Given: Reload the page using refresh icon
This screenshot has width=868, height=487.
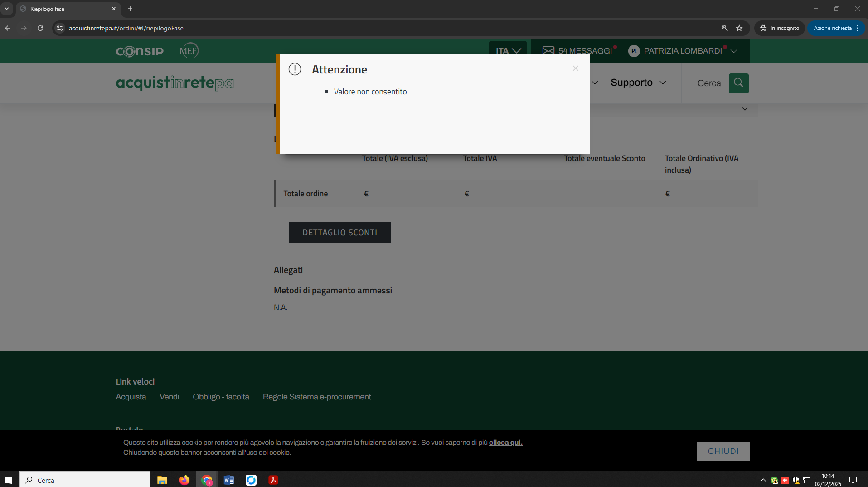Looking at the screenshot, I should pyautogui.click(x=40, y=28).
